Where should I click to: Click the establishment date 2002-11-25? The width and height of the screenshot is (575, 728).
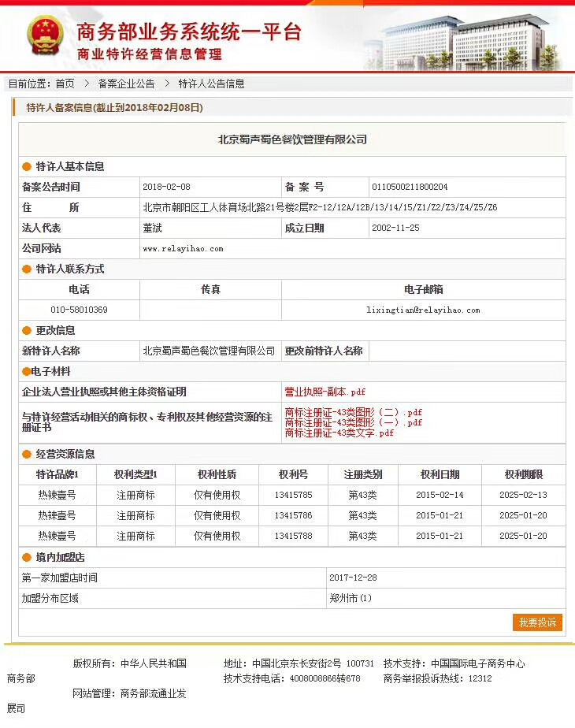pyautogui.click(x=395, y=228)
